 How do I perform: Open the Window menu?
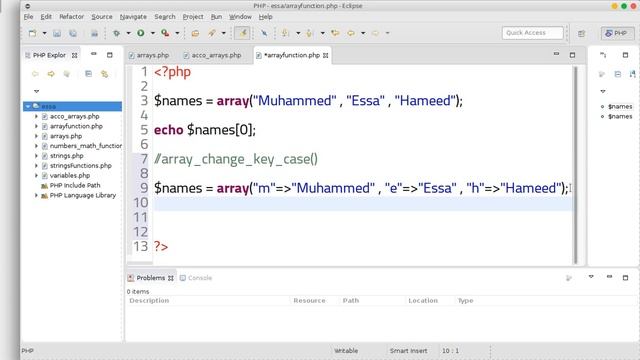(240, 17)
